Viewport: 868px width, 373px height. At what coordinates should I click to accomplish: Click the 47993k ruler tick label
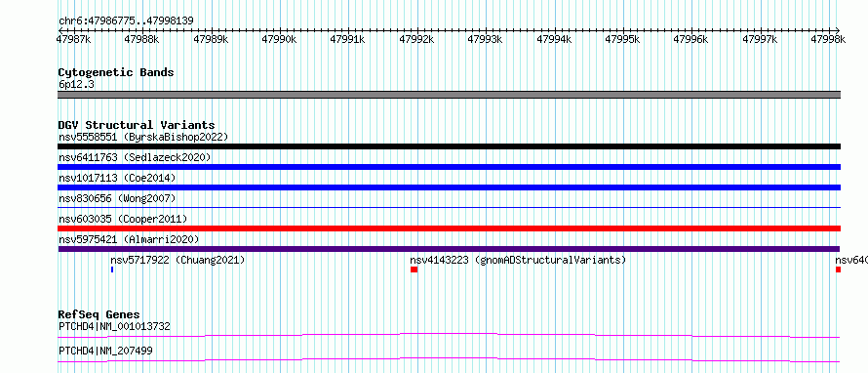[485, 39]
